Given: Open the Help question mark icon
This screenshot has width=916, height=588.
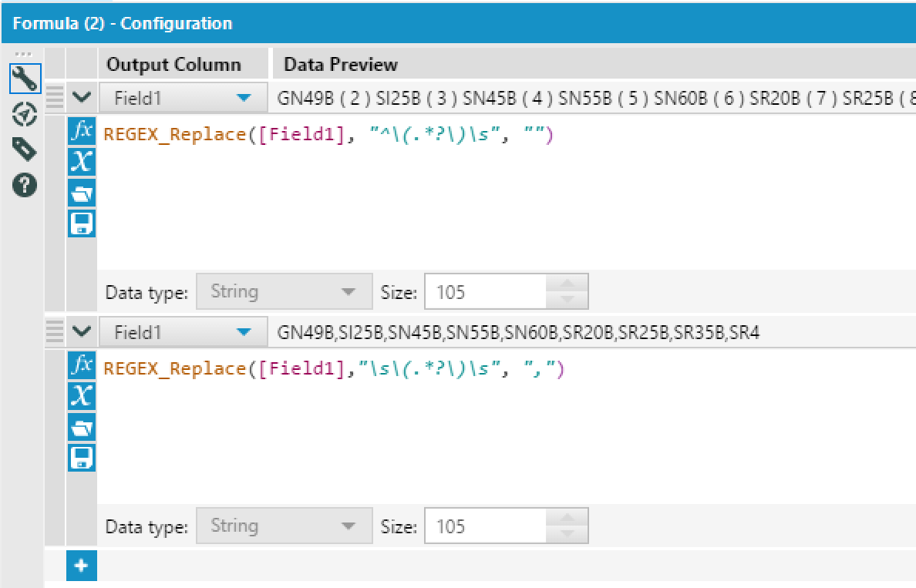Looking at the screenshot, I should pyautogui.click(x=25, y=185).
